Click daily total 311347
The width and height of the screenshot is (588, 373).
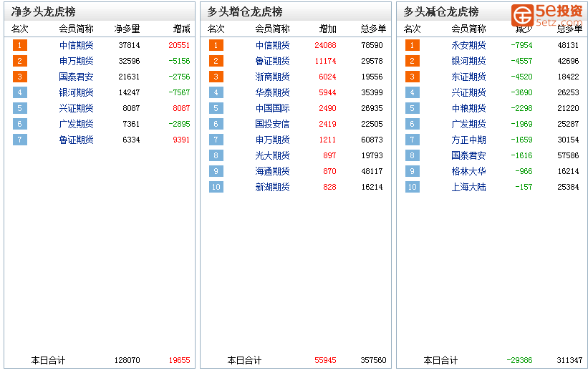569,360
